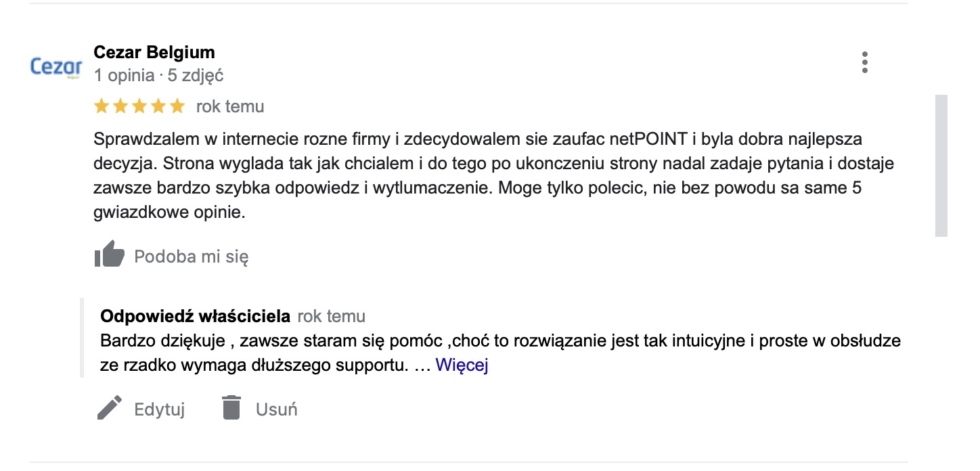Click 'rok temu' timestamp beside the stars

[230, 106]
